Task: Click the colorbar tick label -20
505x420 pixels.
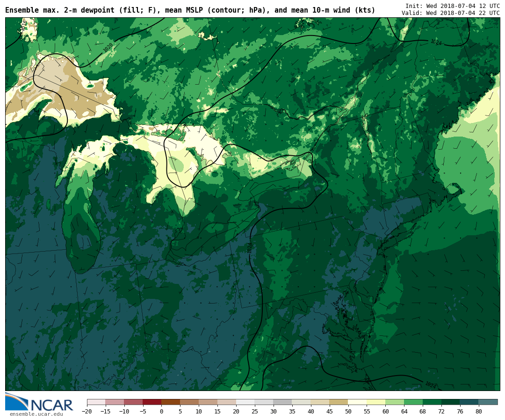Action: pos(87,412)
